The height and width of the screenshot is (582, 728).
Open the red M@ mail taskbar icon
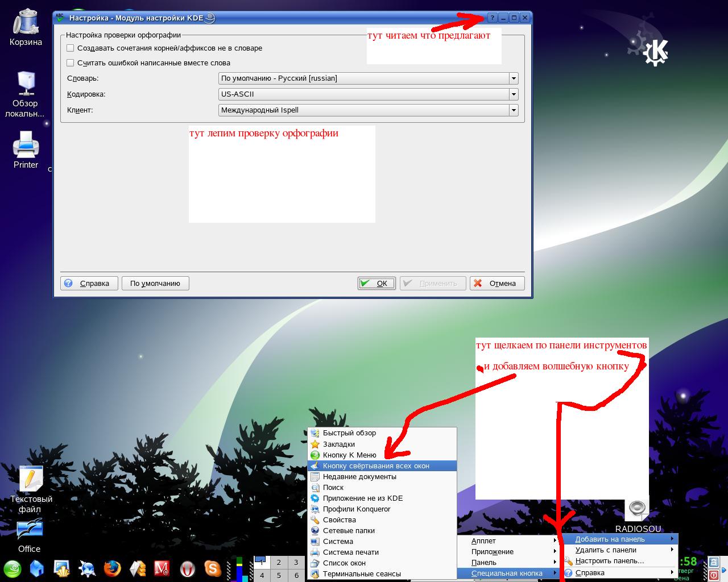[x=162, y=568]
